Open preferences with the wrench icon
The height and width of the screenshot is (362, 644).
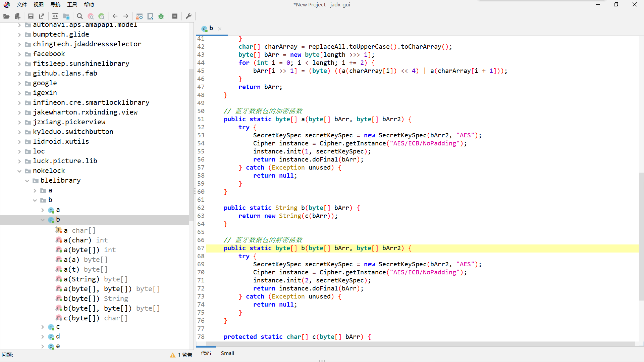(x=189, y=16)
